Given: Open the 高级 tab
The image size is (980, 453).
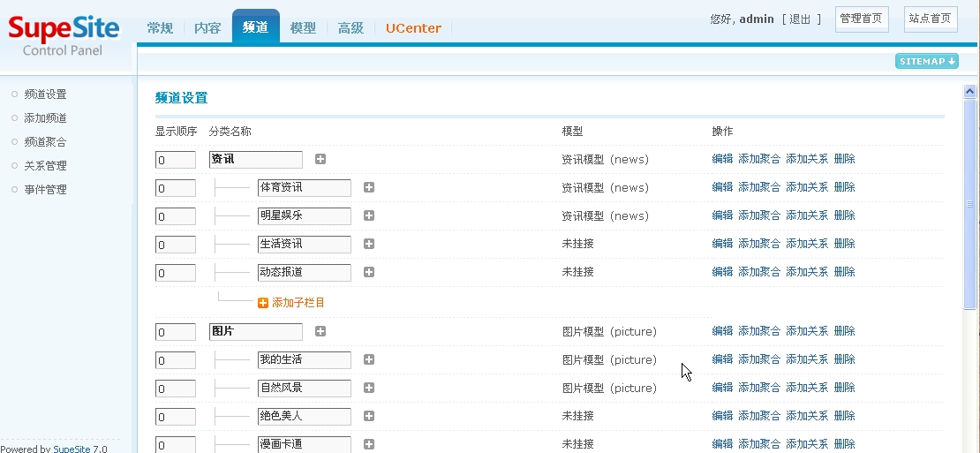Looking at the screenshot, I should (x=351, y=28).
